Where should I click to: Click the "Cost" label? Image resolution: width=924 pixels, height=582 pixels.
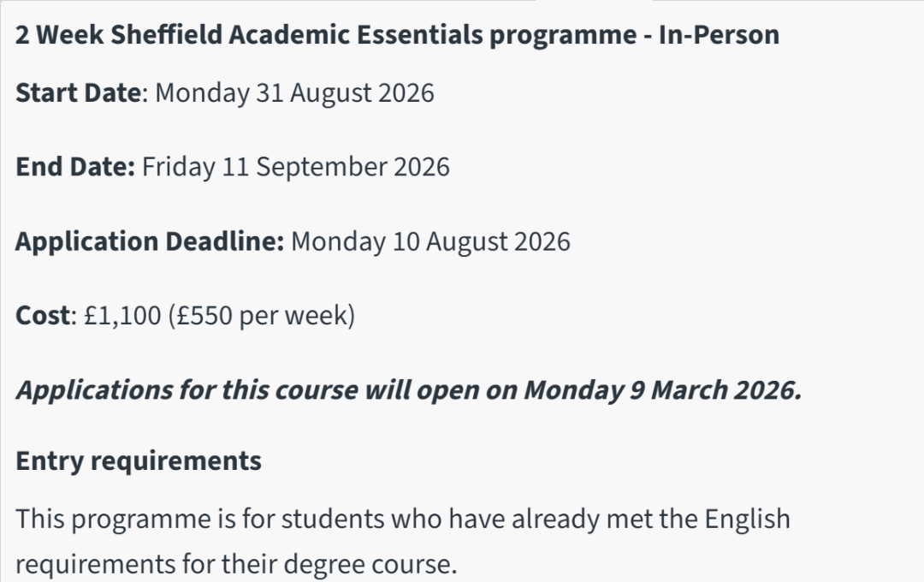41,316
